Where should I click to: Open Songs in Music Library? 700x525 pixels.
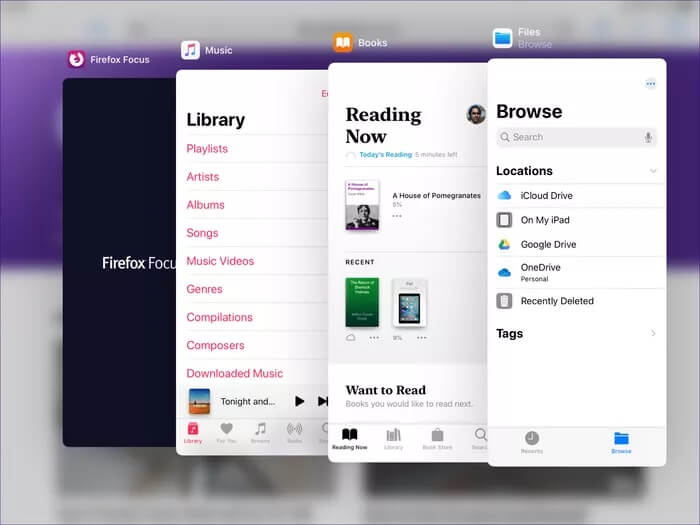(202, 233)
